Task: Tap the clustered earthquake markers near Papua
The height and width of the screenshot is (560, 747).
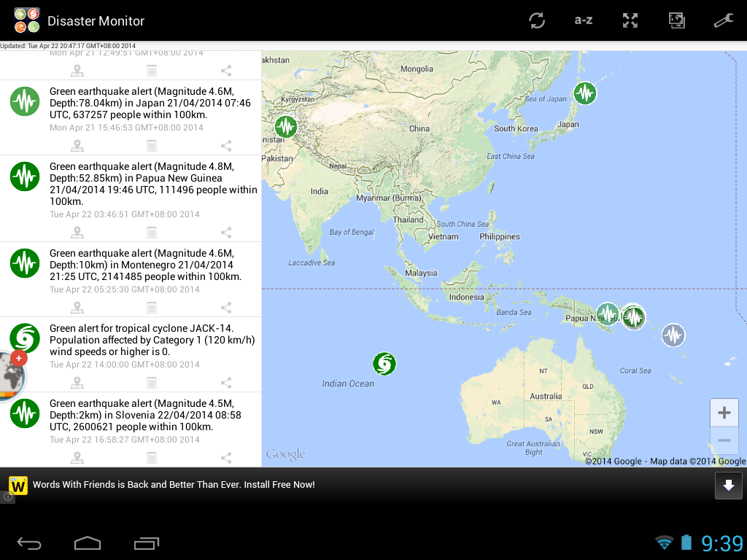Action: (620, 316)
